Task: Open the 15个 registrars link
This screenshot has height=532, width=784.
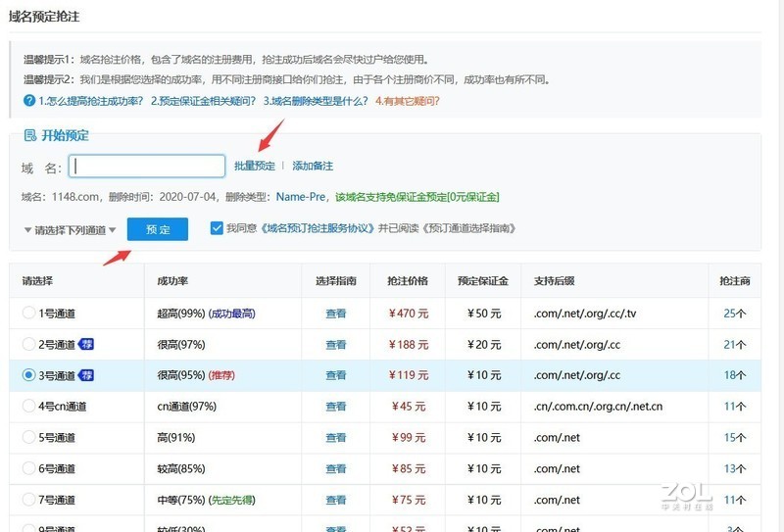Action: coord(734,438)
